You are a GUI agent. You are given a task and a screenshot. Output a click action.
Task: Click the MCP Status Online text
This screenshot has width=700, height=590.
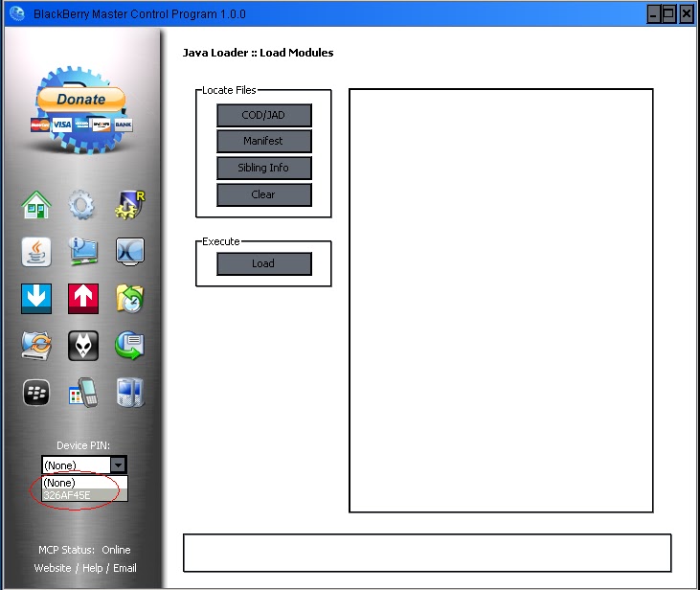click(84, 550)
